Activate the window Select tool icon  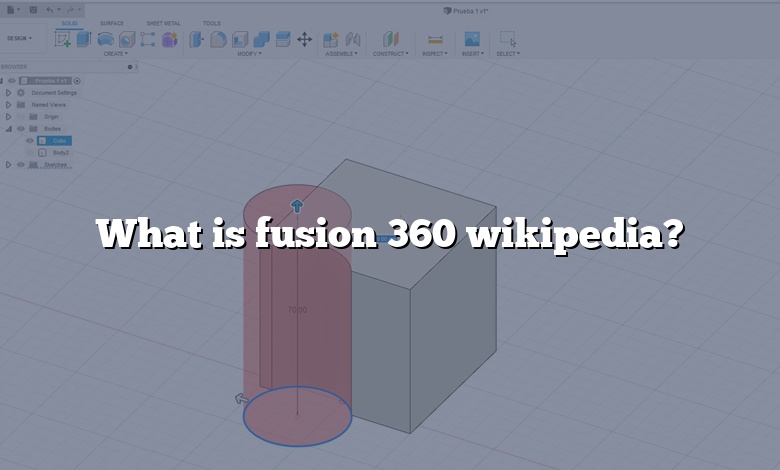508,39
